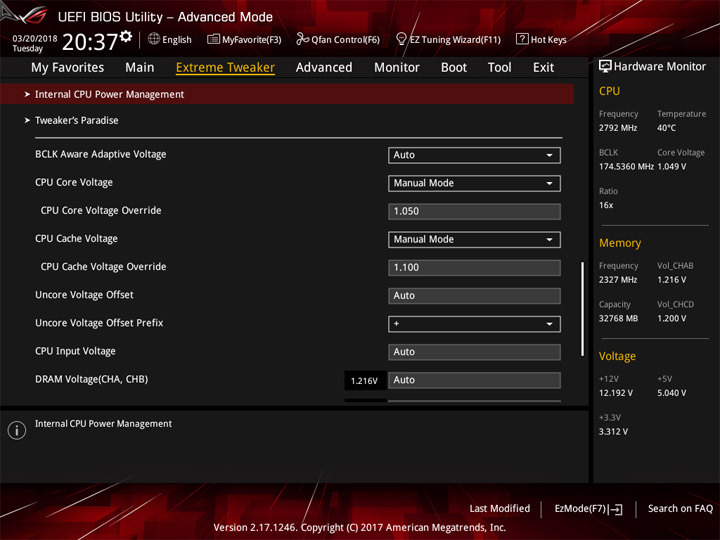Image resolution: width=720 pixels, height=540 pixels.
Task: Open the My Favorites tab
Action: click(68, 68)
